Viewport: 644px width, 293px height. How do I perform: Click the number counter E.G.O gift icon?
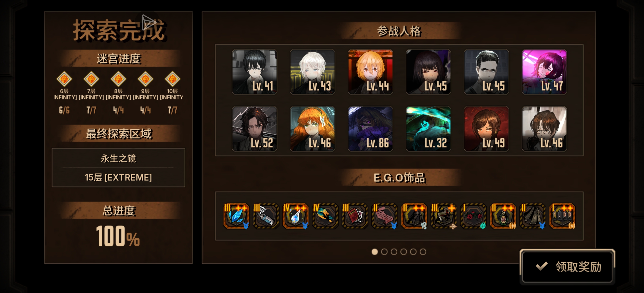[562, 216]
